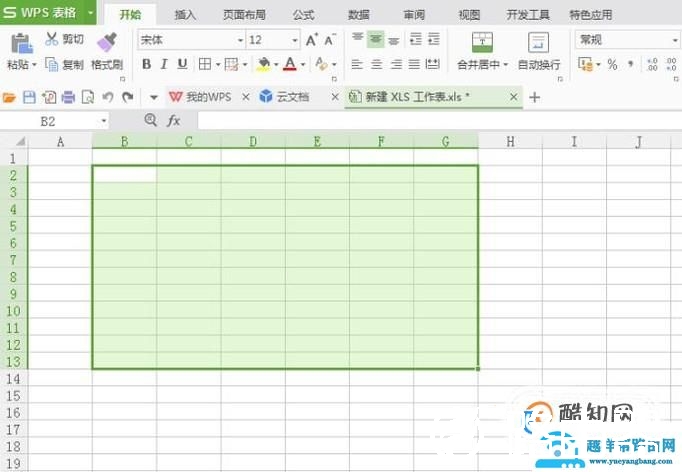
Task: Open the WPS 表格 application menu arrow
Action: click(90, 12)
